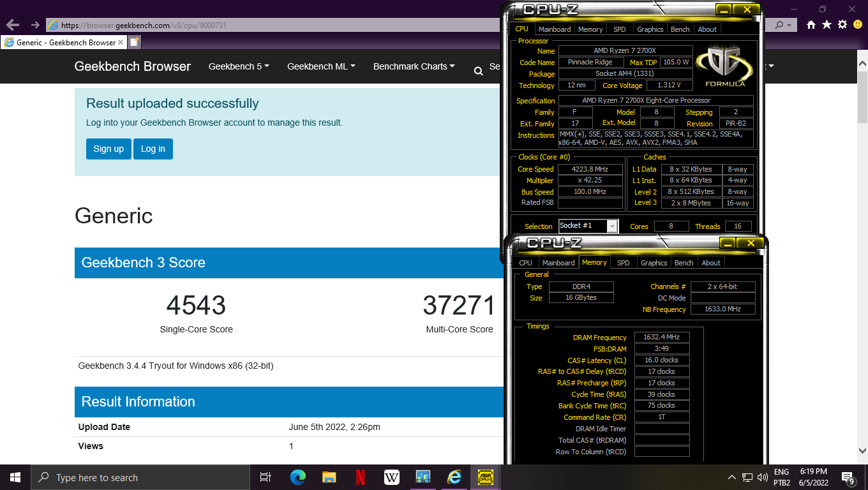Click the Multiplier value x 42.25

(590, 181)
